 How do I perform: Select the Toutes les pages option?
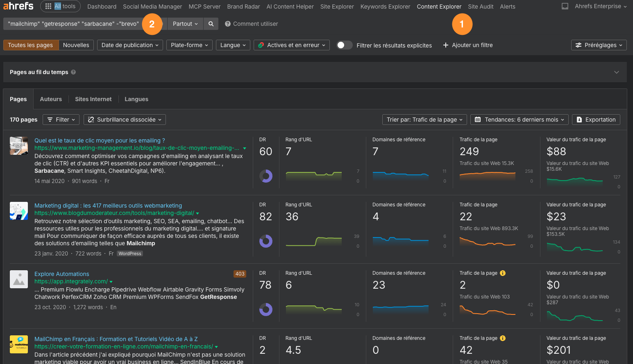pyautogui.click(x=31, y=45)
